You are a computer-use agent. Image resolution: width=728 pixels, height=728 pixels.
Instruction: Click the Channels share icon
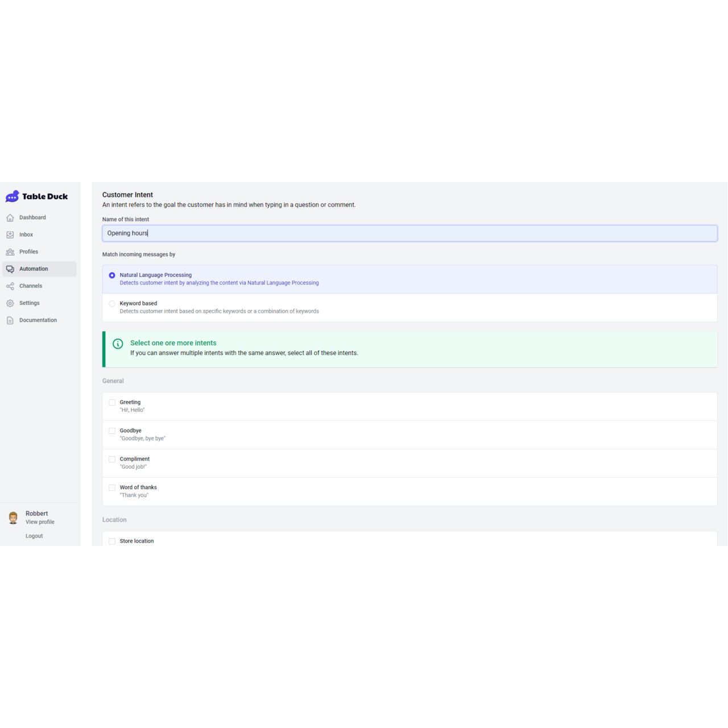coord(10,286)
